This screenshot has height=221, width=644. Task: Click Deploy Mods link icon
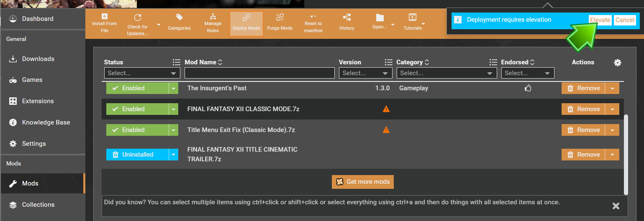point(246,18)
